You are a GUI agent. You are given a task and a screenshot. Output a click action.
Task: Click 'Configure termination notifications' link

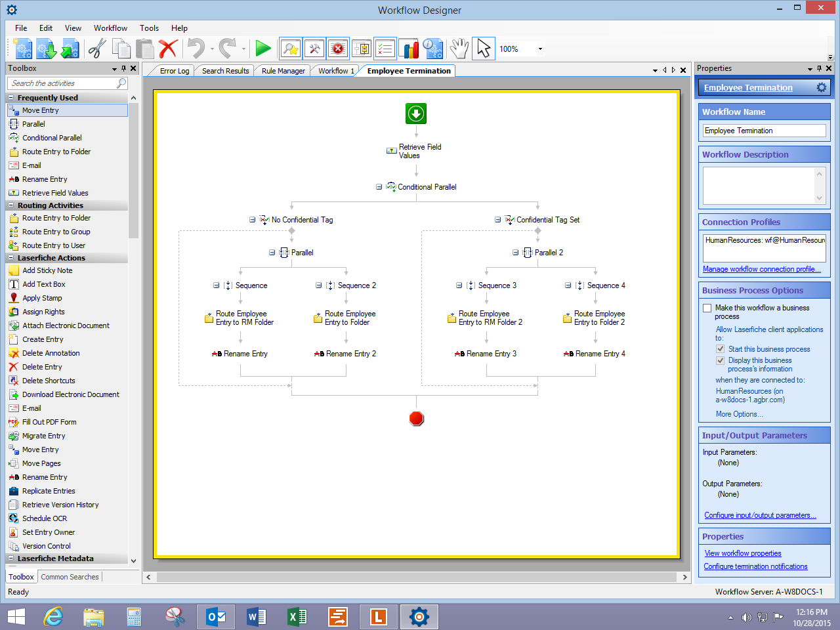(755, 566)
